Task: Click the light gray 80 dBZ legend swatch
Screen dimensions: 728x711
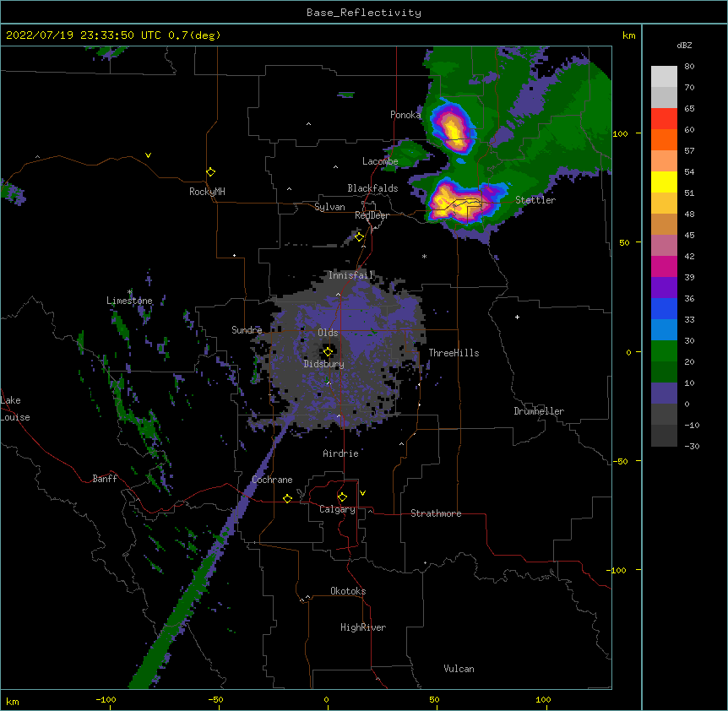Action: (664, 77)
